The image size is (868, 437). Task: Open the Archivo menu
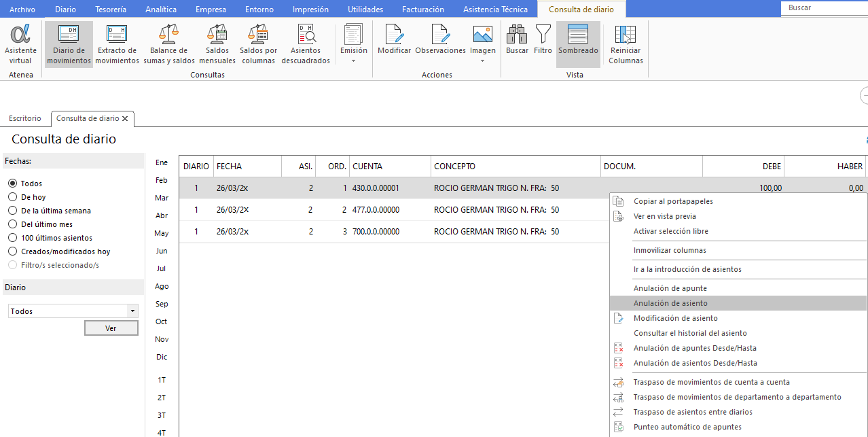tap(22, 10)
